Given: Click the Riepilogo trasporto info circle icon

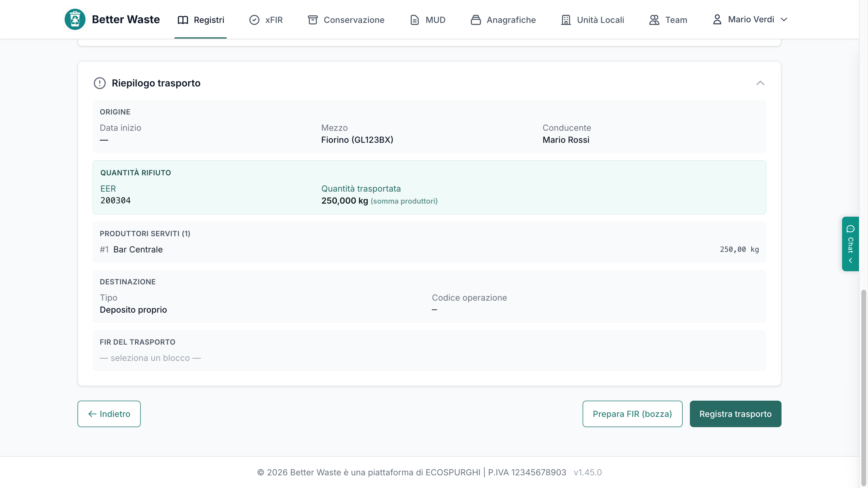Looking at the screenshot, I should coord(99,83).
